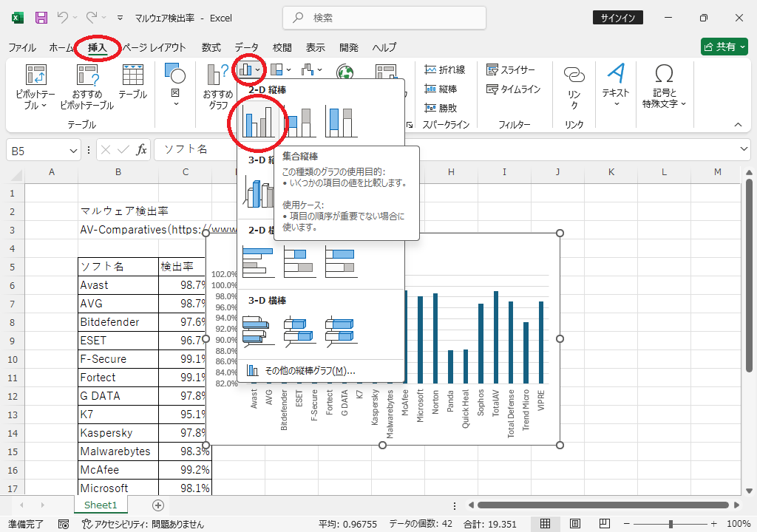Select 3-D stacked bar chart
Screen dimensions: 757x532
point(300,331)
